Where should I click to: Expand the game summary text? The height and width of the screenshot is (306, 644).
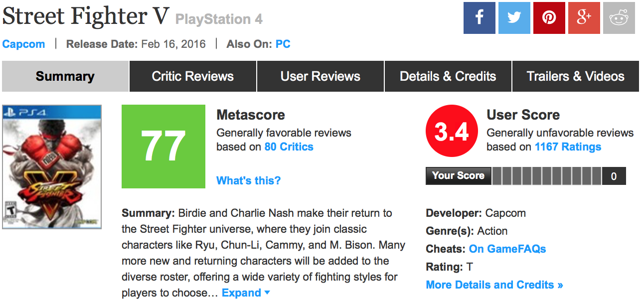click(x=246, y=293)
